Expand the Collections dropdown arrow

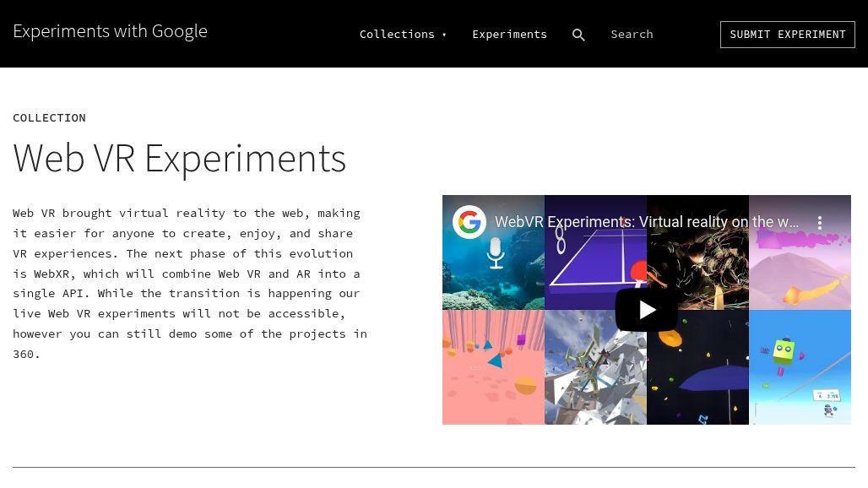tap(444, 35)
